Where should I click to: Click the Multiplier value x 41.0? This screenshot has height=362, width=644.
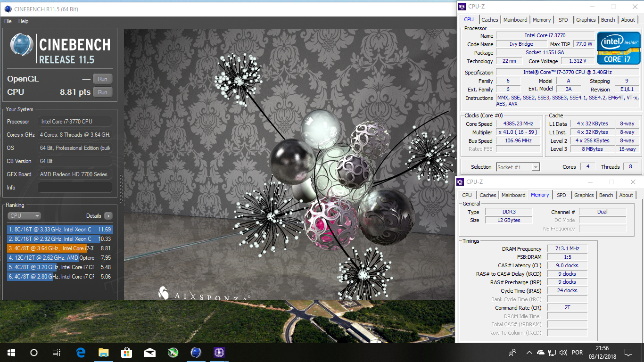pyautogui.click(x=517, y=132)
